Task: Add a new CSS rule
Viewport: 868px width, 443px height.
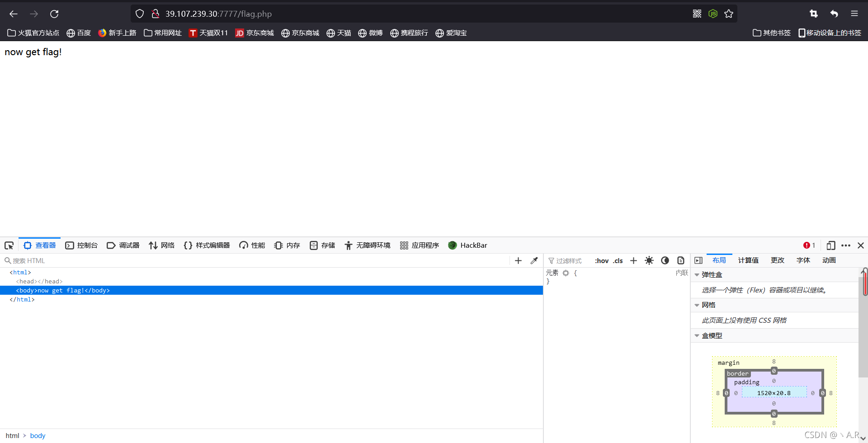Action: (633, 261)
